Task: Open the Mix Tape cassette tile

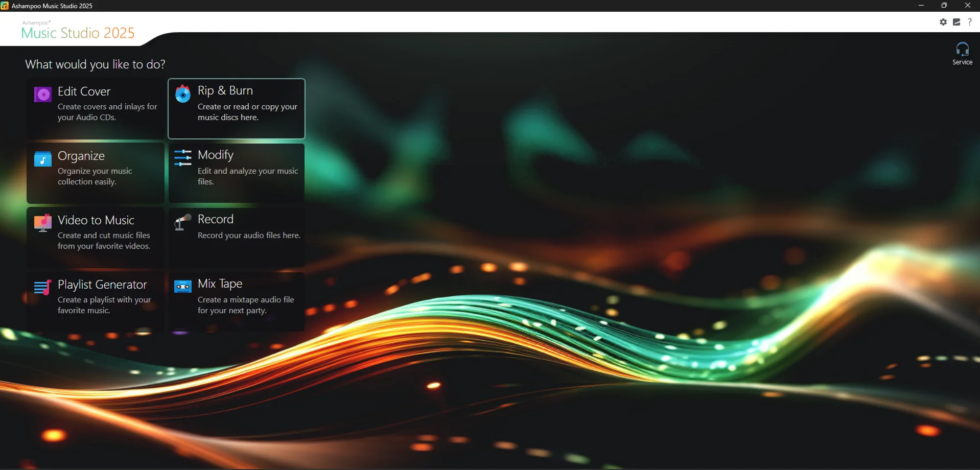Action: (x=237, y=302)
